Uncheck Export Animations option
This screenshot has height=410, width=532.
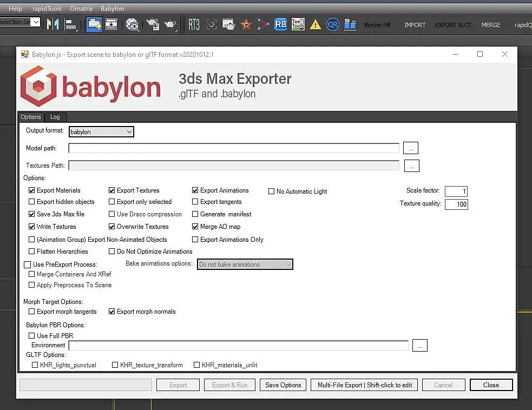click(195, 190)
